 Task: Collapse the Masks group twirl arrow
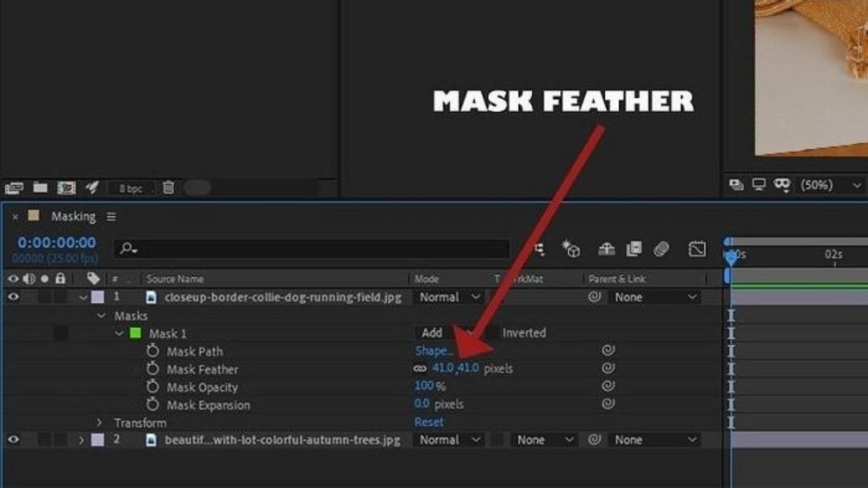[102, 316]
